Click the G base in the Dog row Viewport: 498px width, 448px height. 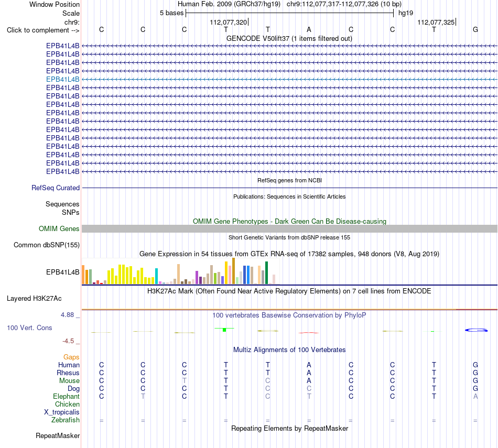tap(475, 389)
